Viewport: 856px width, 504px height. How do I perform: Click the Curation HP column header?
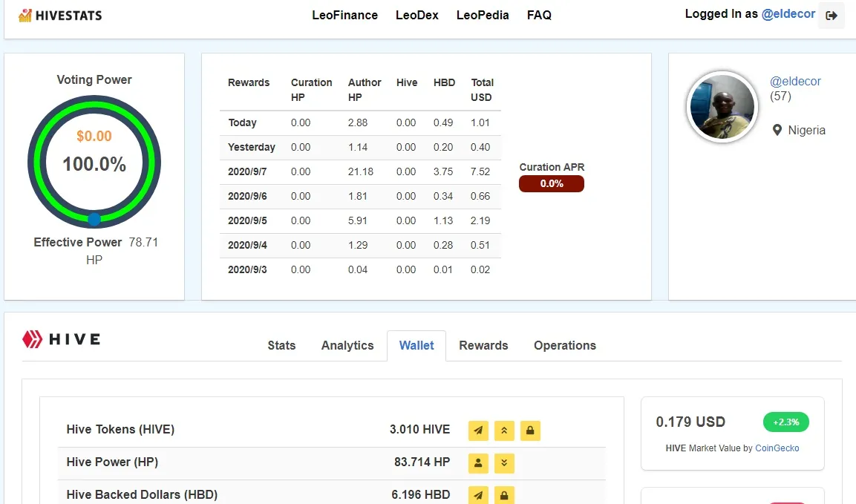tap(311, 90)
